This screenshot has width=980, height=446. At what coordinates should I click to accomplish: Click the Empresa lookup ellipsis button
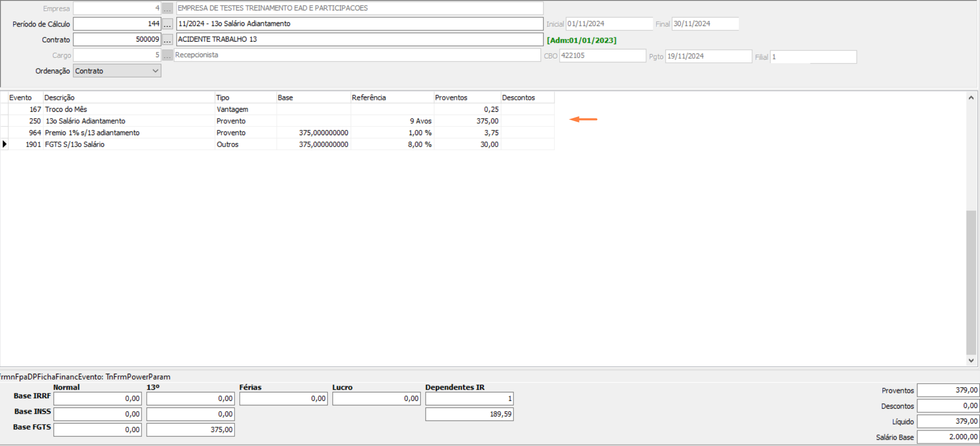[x=167, y=8]
